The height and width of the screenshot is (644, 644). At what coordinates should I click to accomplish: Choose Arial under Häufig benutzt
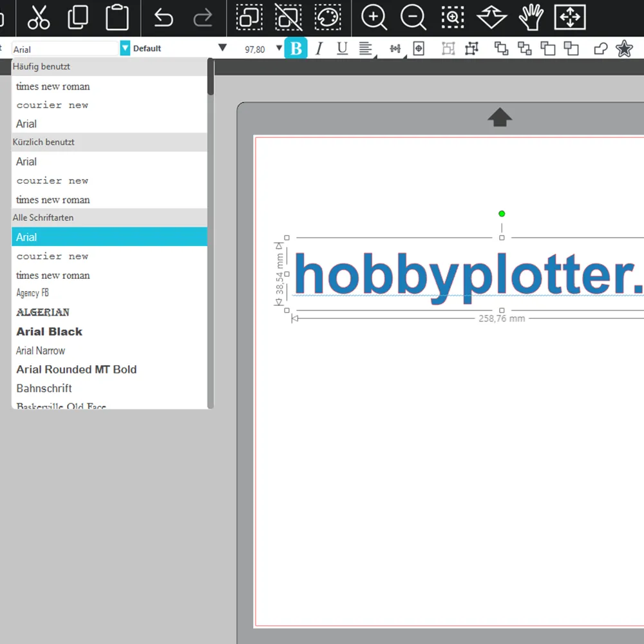[109, 124]
